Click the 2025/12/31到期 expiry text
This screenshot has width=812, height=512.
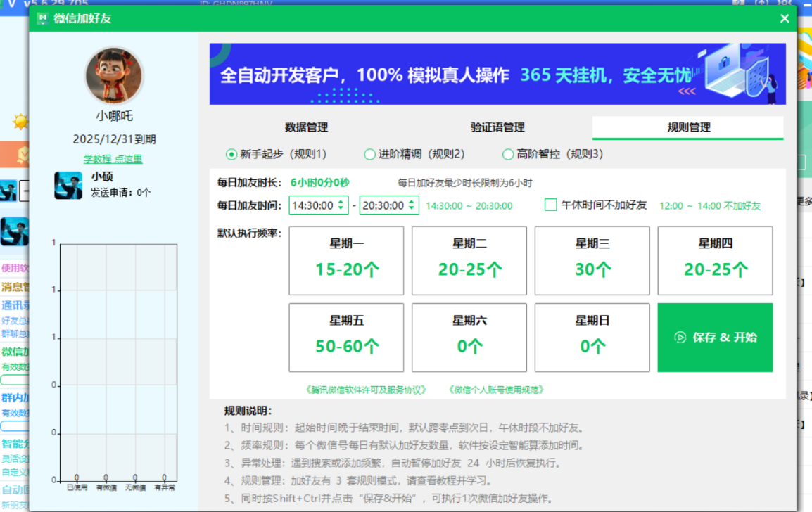click(114, 139)
